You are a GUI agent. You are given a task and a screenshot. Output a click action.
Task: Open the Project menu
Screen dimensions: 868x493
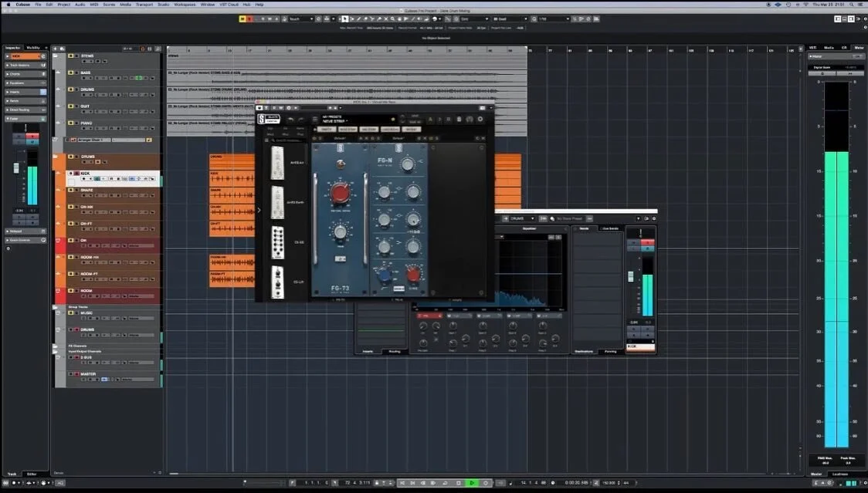click(63, 5)
